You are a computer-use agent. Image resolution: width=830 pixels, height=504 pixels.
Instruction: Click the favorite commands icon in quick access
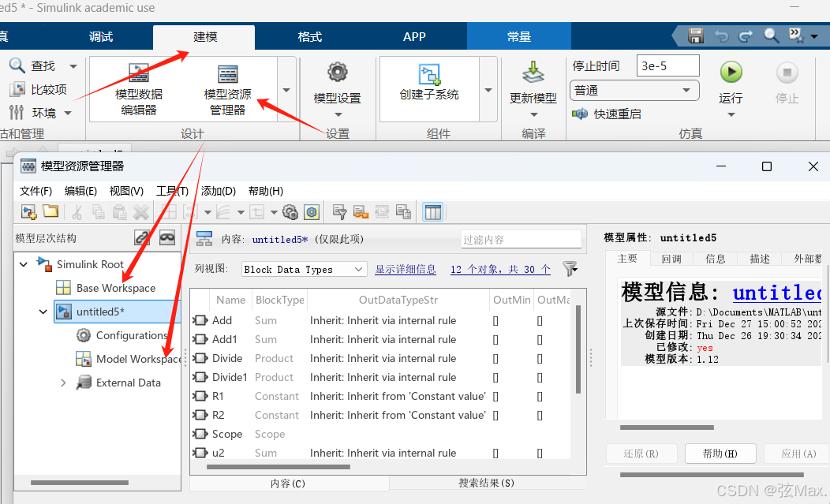(795, 35)
